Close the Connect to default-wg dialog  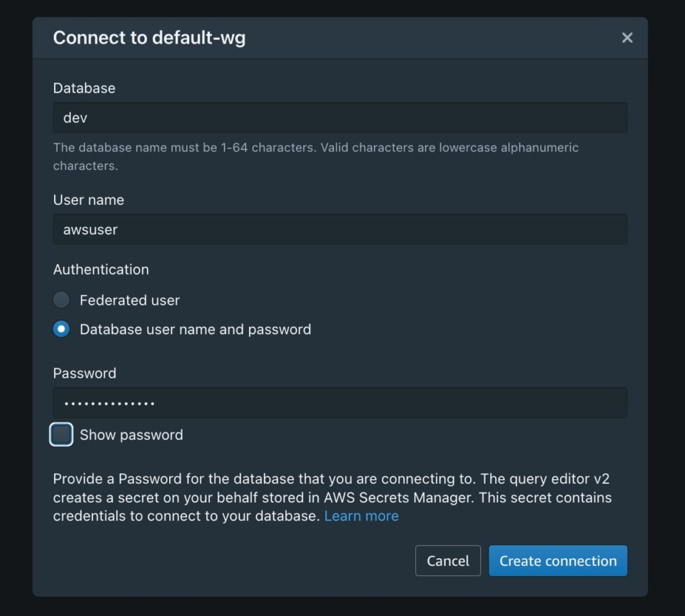point(627,38)
